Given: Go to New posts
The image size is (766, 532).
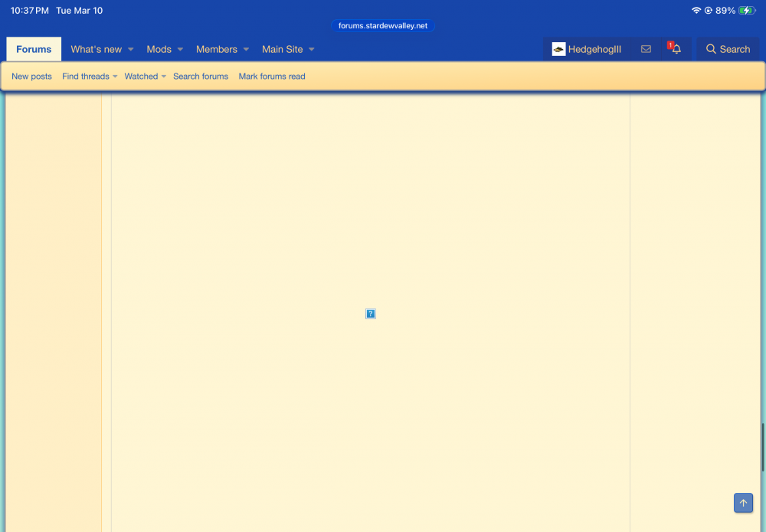Looking at the screenshot, I should (x=31, y=77).
